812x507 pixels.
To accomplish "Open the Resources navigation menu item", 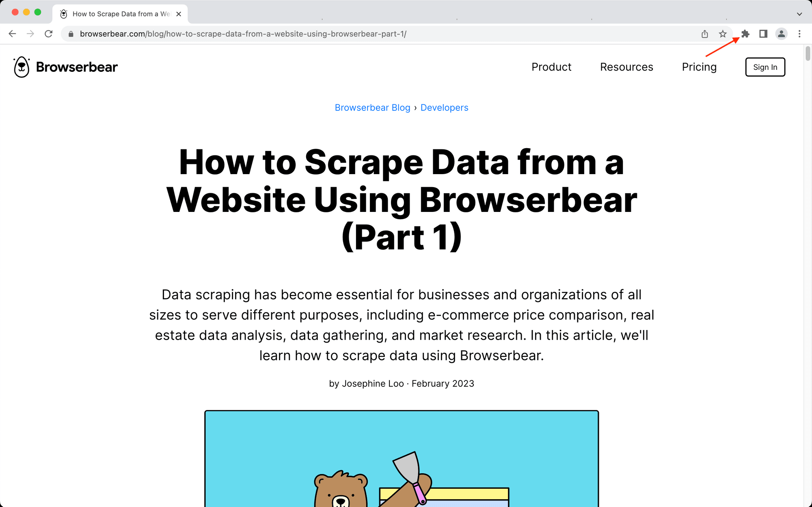I will tap(626, 67).
